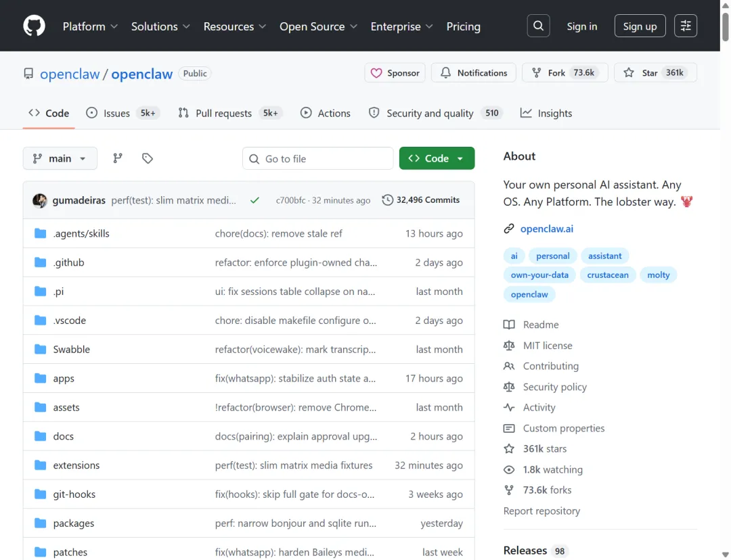The height and width of the screenshot is (560, 731).
Task: Click the .agents/skills folder icon
Action: 41,233
